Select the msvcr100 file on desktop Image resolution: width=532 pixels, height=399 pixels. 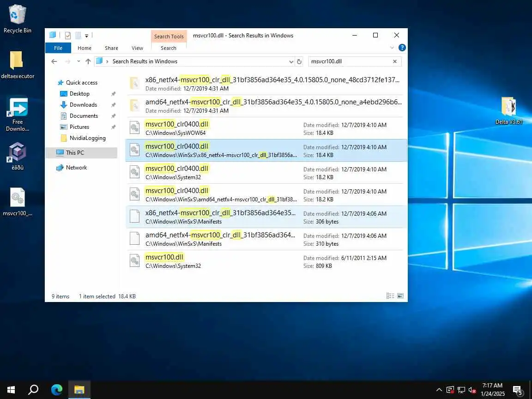pos(17,202)
